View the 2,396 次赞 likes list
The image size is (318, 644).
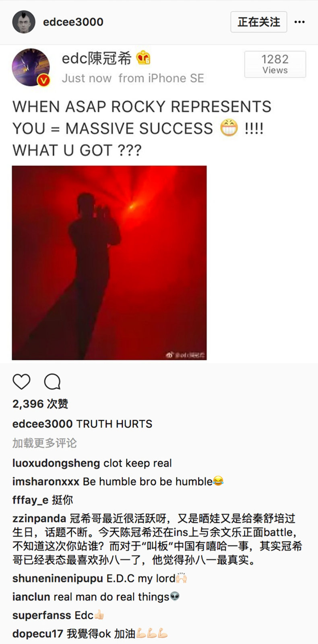pos(40,404)
